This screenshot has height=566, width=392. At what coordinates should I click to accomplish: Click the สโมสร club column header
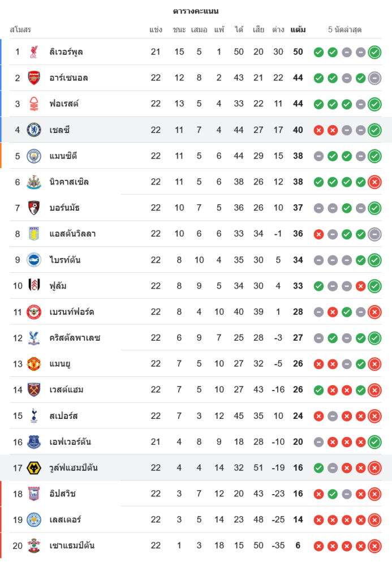(20, 29)
